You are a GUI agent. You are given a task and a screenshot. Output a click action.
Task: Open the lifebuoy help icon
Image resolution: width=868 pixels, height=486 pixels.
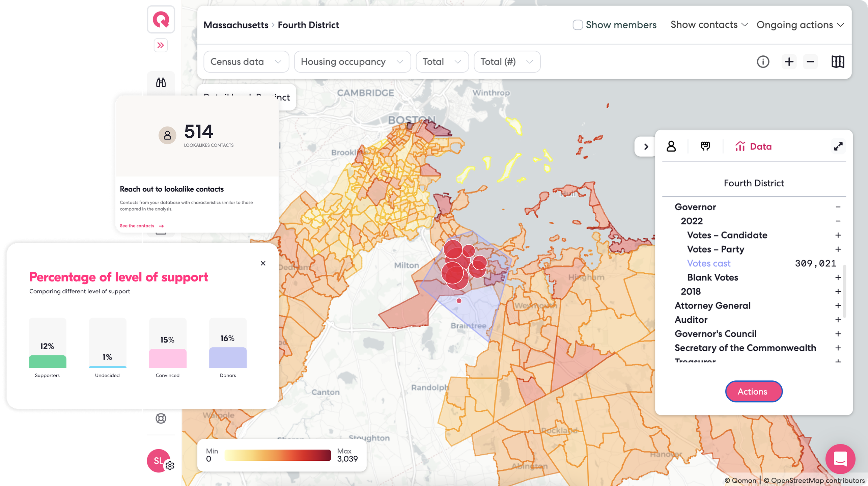(161, 418)
